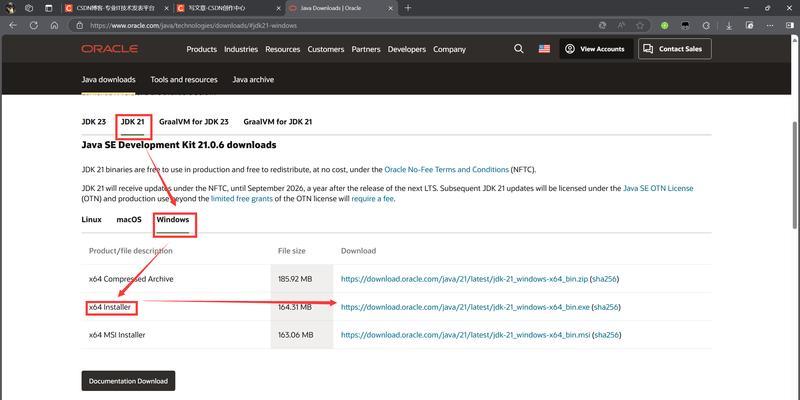Close the 写文章-CSDN创作中心 tab
This screenshot has width=800, height=400.
pos(278,8)
